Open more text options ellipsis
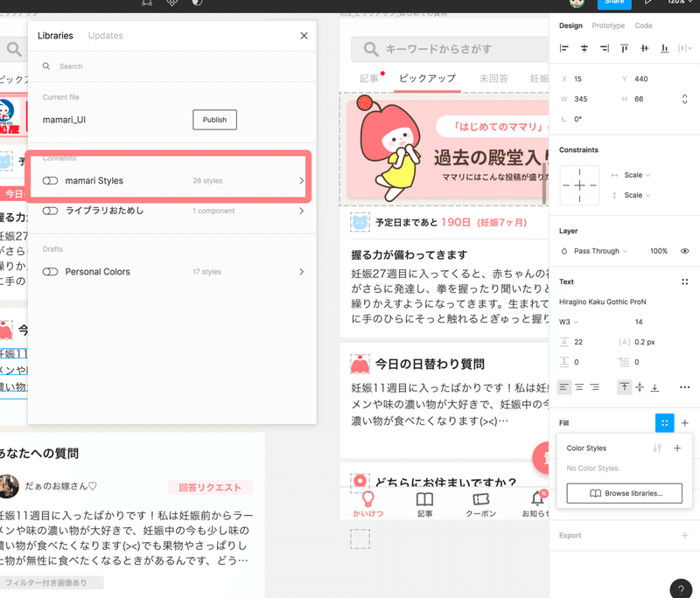The image size is (700, 598). (685, 387)
